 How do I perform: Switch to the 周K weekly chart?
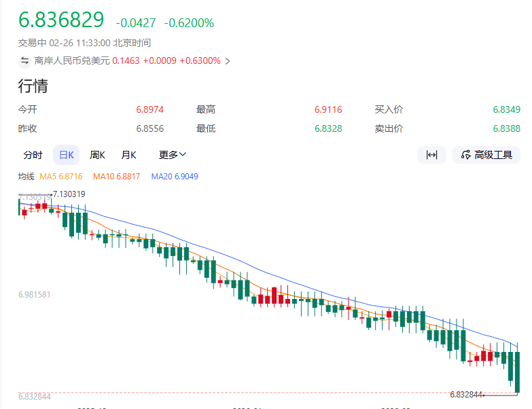(x=97, y=155)
